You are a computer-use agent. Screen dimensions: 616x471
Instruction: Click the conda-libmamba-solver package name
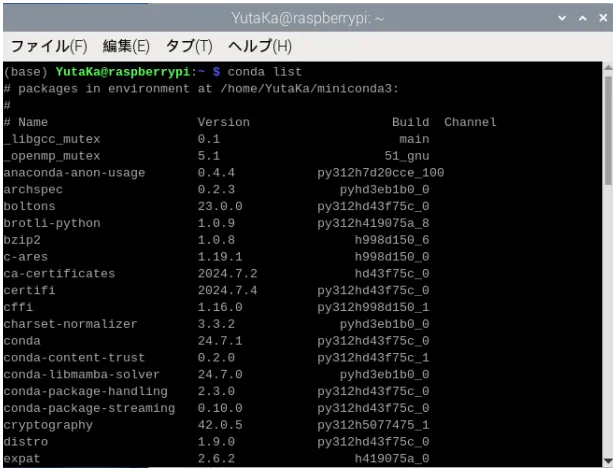tap(82, 374)
